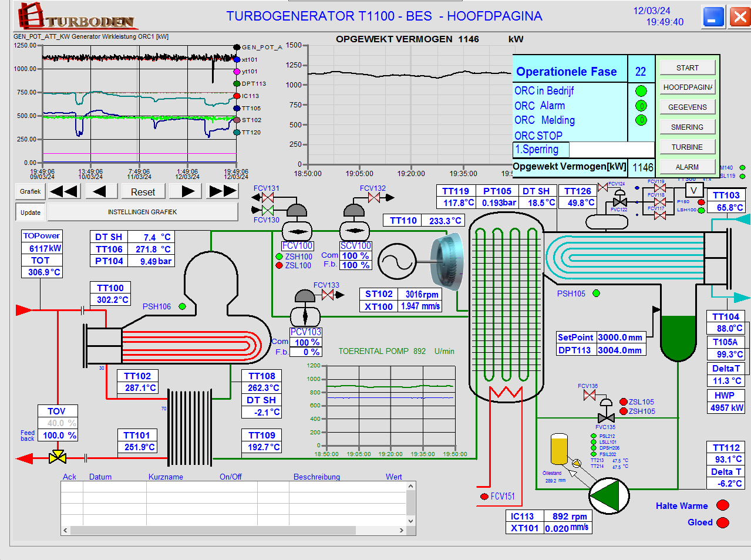Toggle the Gloed red indicator

[x=723, y=522]
